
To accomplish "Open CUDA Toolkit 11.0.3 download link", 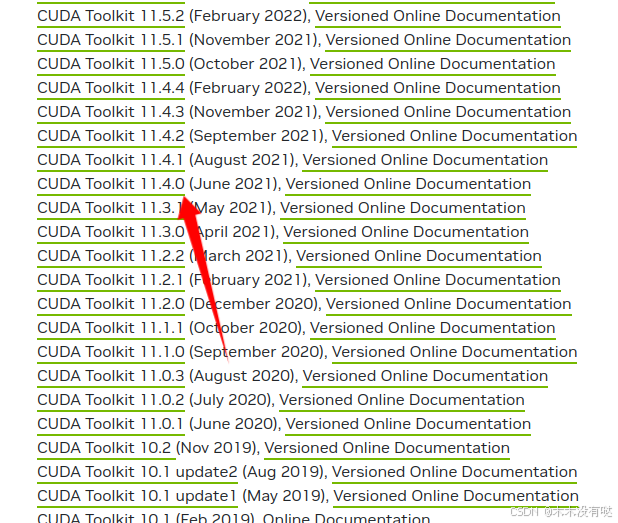I will [111, 377].
